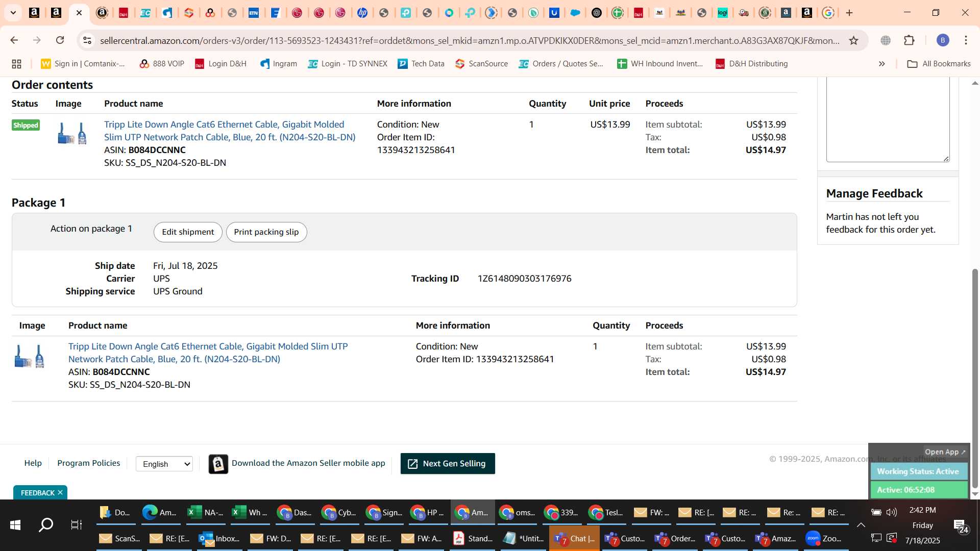980x551 pixels.
Task: Open the Teams Chat taskbar item
Action: (575, 539)
